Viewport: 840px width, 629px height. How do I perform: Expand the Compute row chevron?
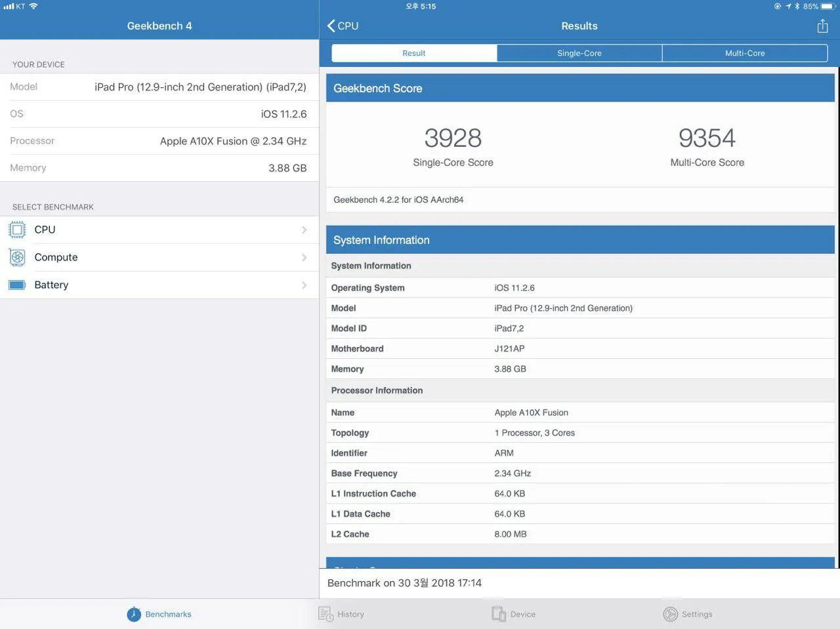coord(304,258)
